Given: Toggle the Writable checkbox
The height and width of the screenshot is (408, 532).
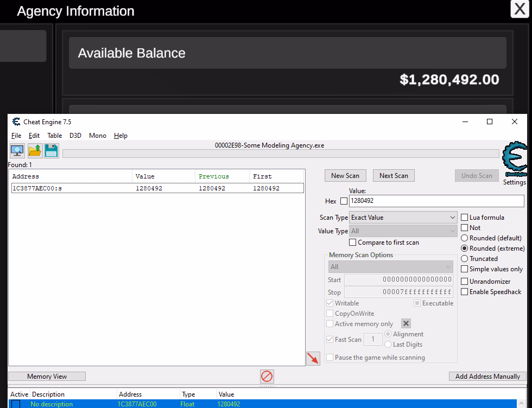Looking at the screenshot, I should point(330,303).
